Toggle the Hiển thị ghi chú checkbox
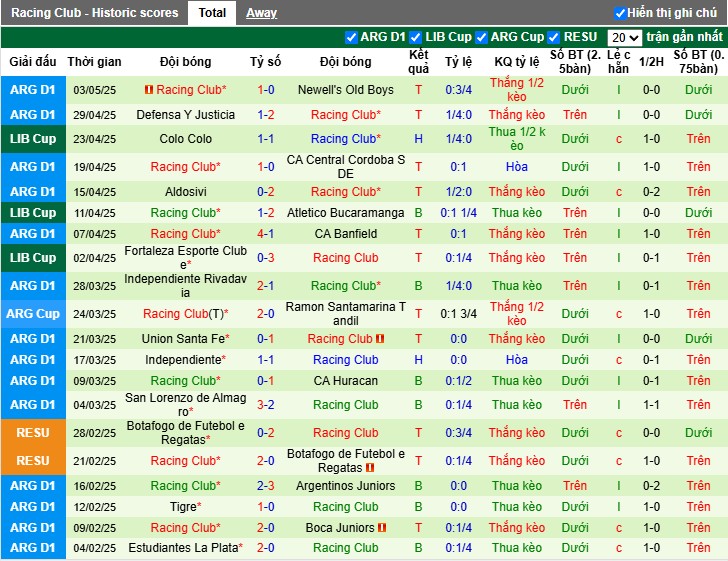Viewport: 728px width, 561px height. click(x=620, y=13)
